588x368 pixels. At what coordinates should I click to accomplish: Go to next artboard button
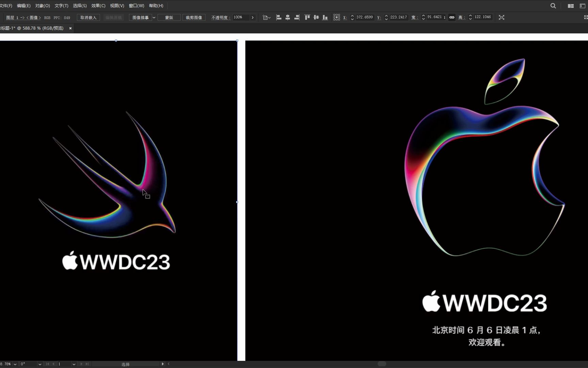(81, 364)
